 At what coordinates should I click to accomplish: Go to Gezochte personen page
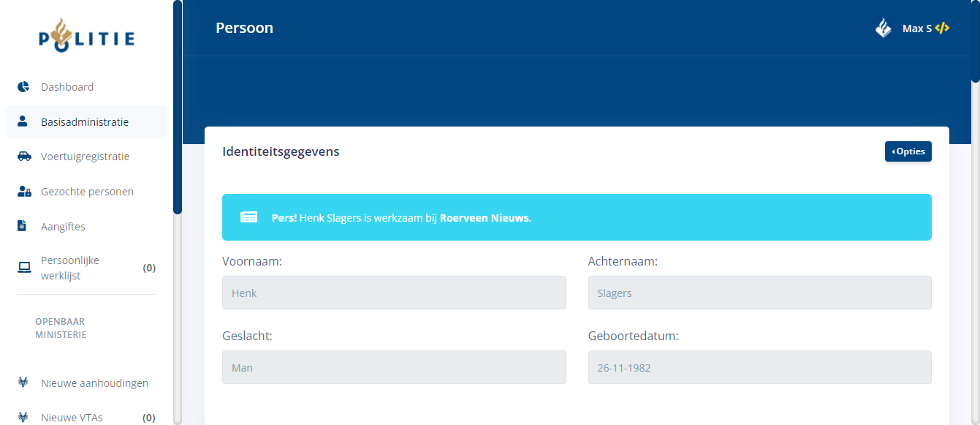pos(87,192)
